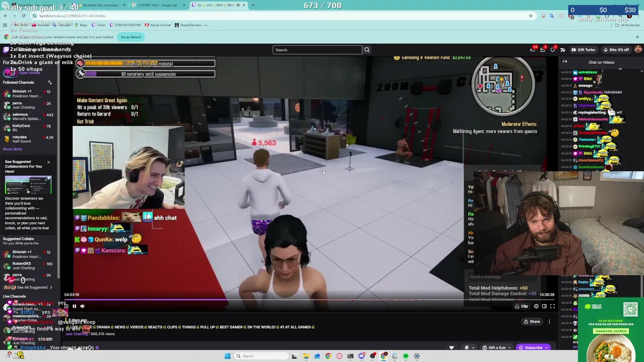
Task: Collapse the chat panel arrow
Action: tap(565, 62)
